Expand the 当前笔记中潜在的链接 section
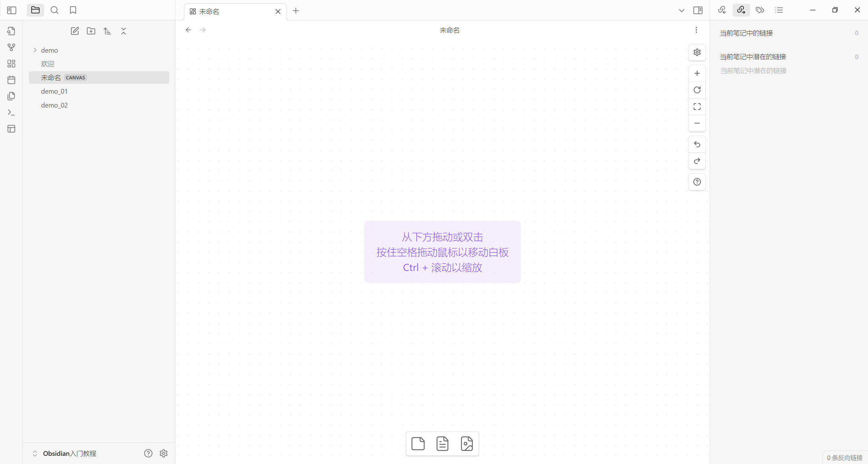Image resolution: width=868 pixels, height=464 pixels. click(x=753, y=57)
